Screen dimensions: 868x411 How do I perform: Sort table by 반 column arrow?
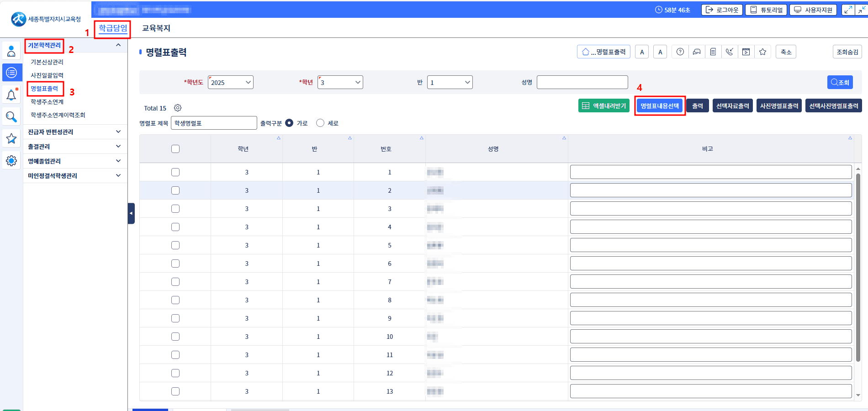(350, 138)
